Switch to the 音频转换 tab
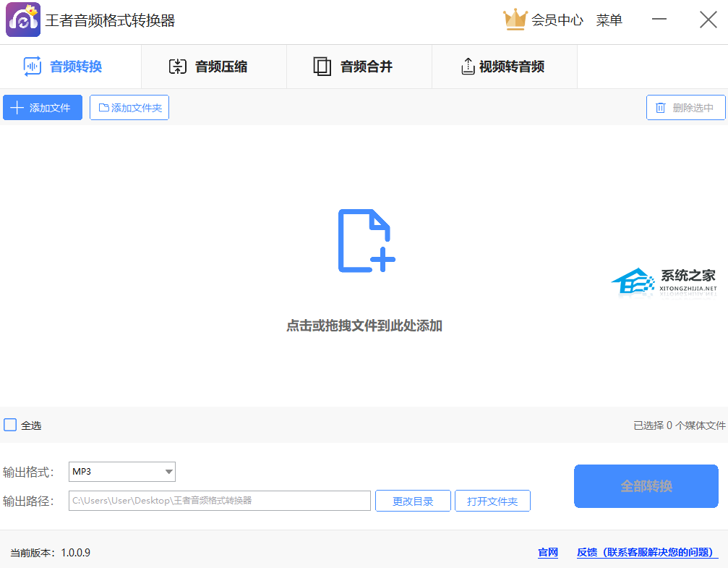The width and height of the screenshot is (728, 568). [x=71, y=67]
